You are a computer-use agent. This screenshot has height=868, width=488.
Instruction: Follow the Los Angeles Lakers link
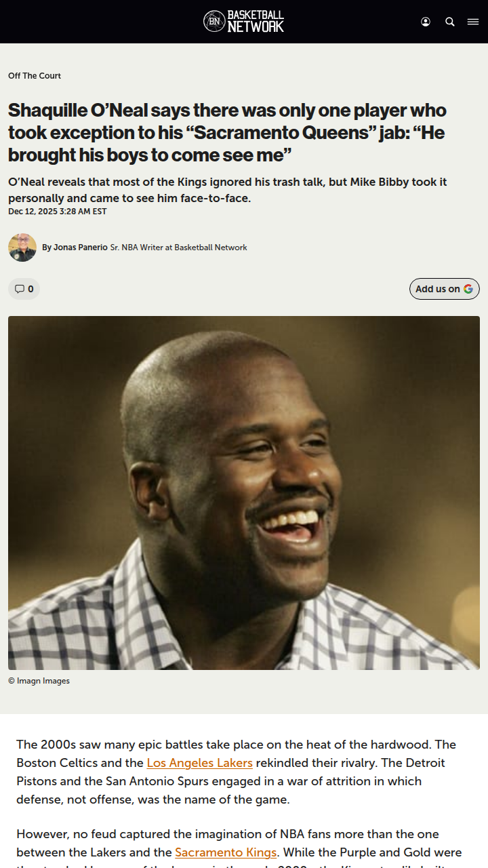(x=199, y=763)
